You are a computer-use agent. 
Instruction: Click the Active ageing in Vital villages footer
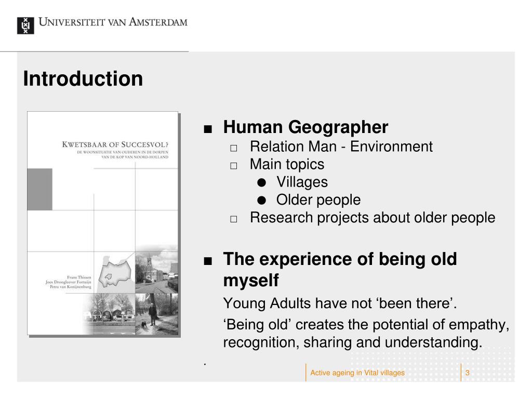coord(357,373)
